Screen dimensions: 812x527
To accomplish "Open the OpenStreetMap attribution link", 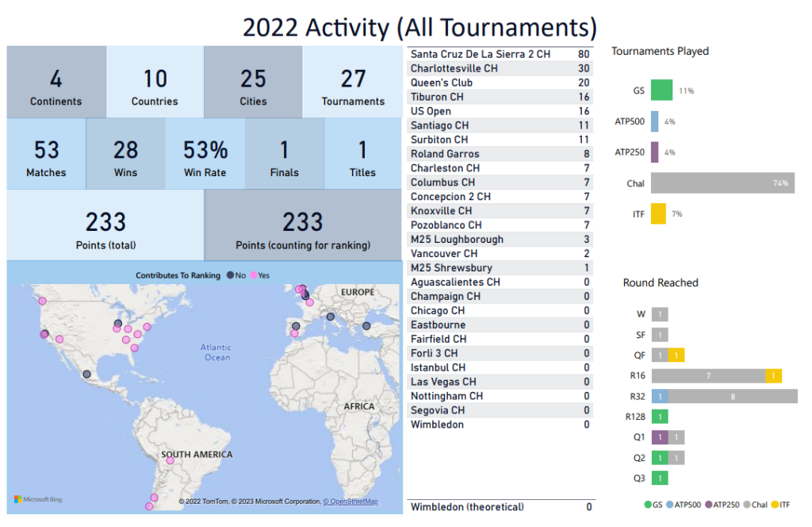I will click(x=350, y=502).
